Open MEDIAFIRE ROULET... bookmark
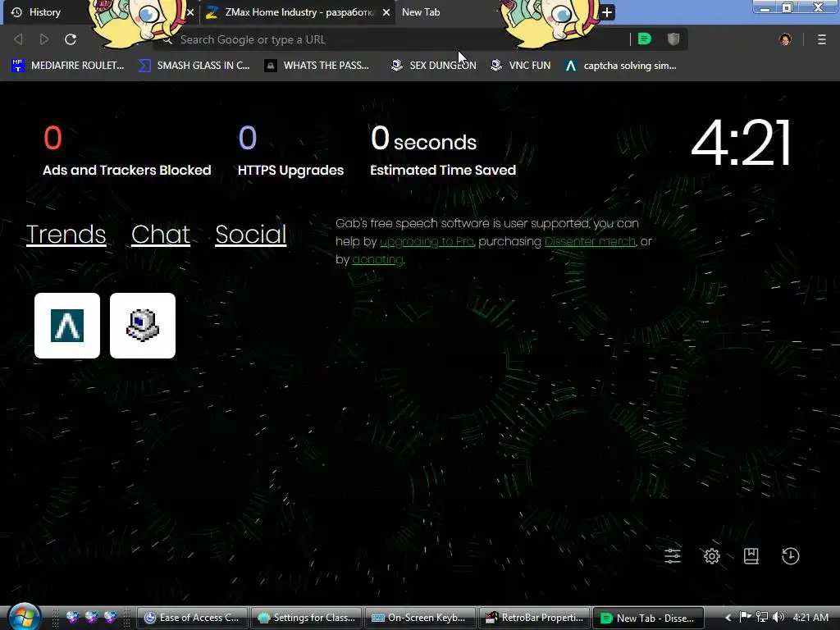This screenshot has height=630, width=840. click(x=68, y=66)
